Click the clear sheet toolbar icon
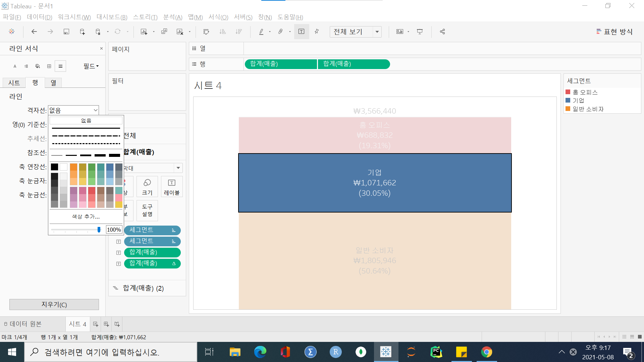The image size is (644, 362). point(180,32)
